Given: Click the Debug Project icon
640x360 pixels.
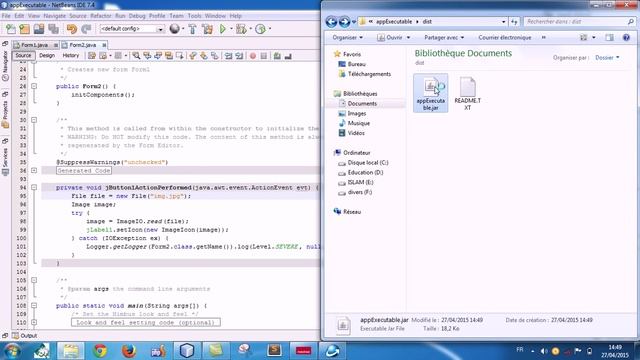Looking at the screenshot, I should (x=241, y=29).
